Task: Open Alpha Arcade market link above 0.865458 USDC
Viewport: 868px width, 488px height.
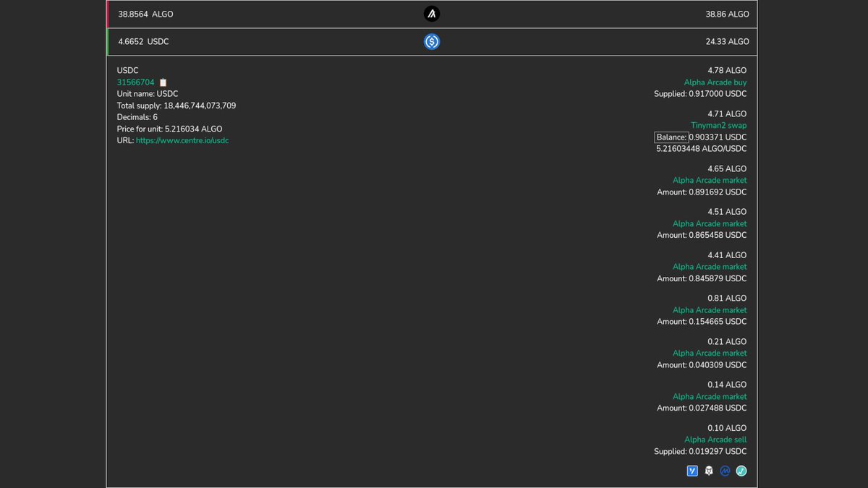Action: [x=710, y=223]
